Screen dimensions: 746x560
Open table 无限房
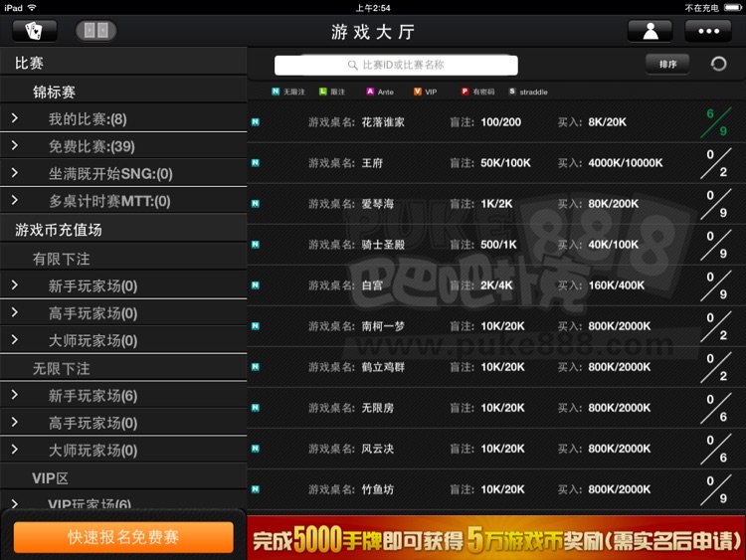(496, 408)
